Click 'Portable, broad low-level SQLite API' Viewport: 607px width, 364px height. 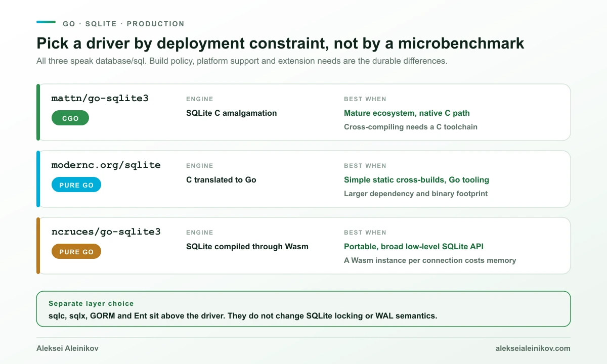[414, 247]
